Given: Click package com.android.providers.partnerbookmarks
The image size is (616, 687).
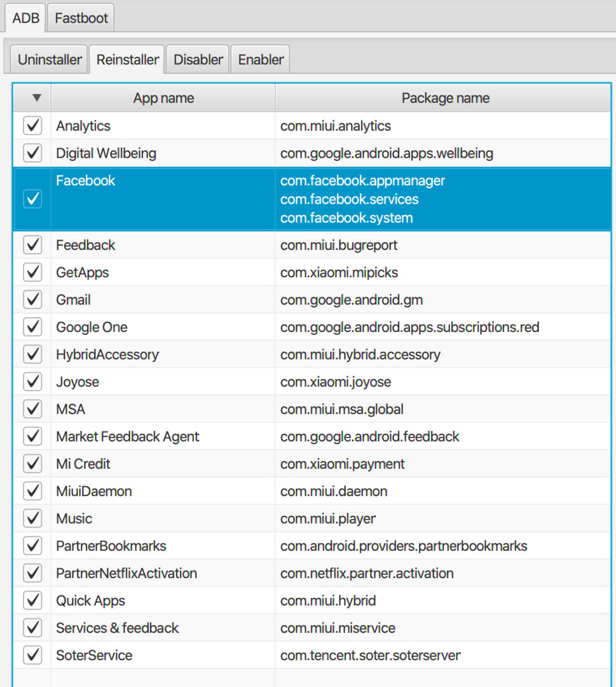Looking at the screenshot, I should point(404,546).
